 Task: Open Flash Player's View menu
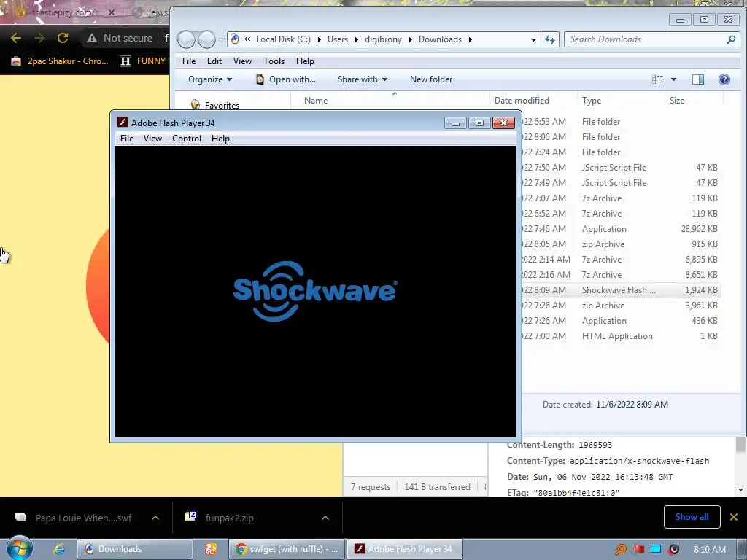tap(152, 138)
